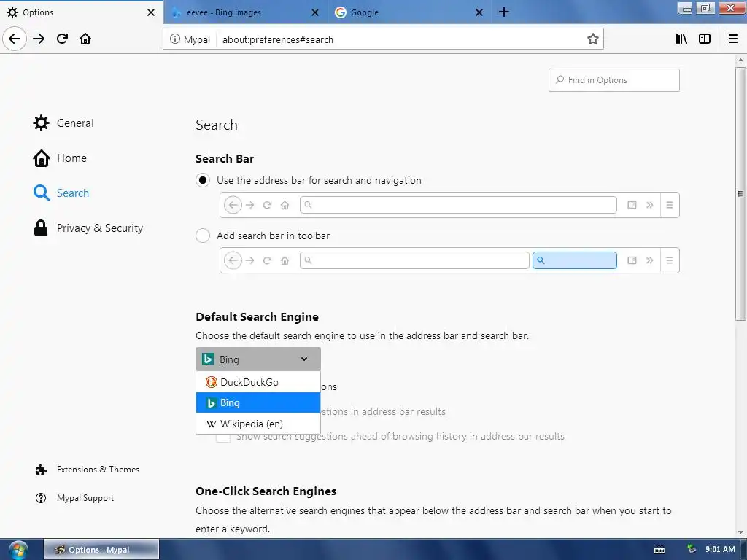Open Home preferences category
This screenshot has height=560, width=747.
tap(60, 158)
